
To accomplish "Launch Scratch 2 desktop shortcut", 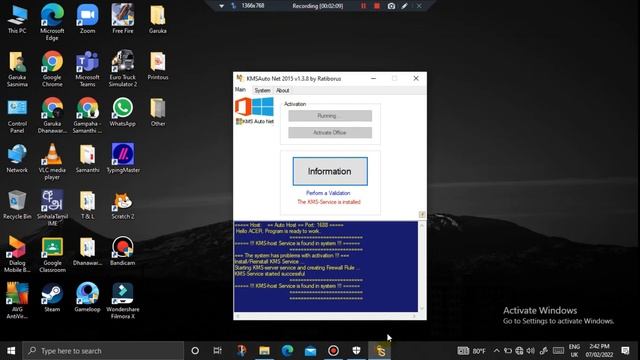I will click(x=123, y=205).
